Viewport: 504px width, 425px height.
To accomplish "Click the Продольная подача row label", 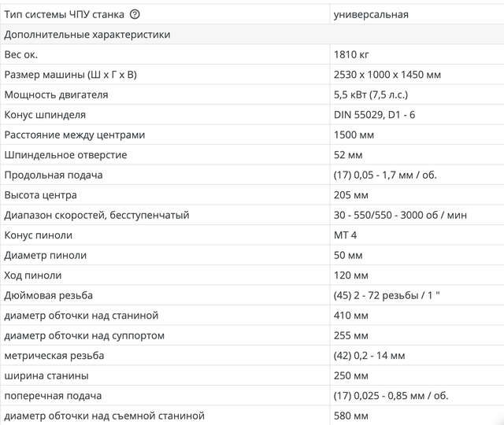I will click(x=54, y=175).
